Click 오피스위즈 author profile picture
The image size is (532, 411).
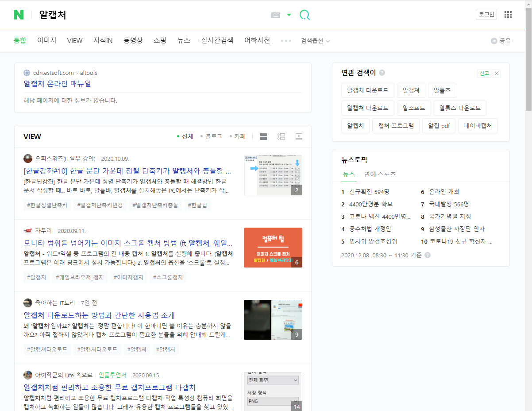(x=28, y=159)
